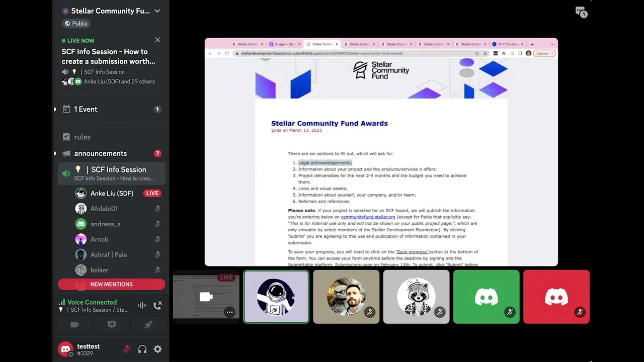
Task: Toggle deafen headphones icon
Action: click(142, 349)
